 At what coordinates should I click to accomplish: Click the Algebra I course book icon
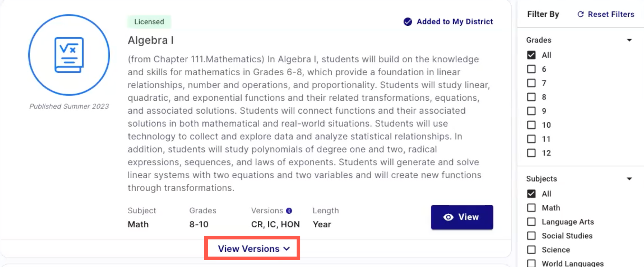point(69,55)
